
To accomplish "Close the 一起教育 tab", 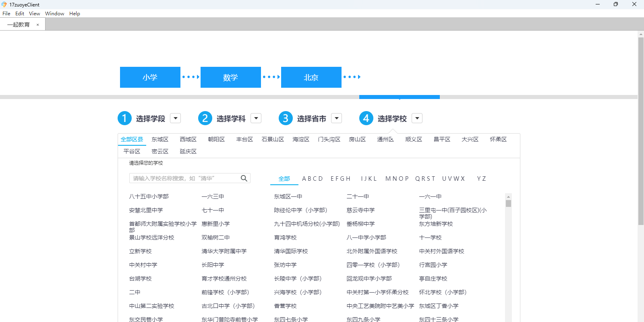I will (x=38, y=25).
